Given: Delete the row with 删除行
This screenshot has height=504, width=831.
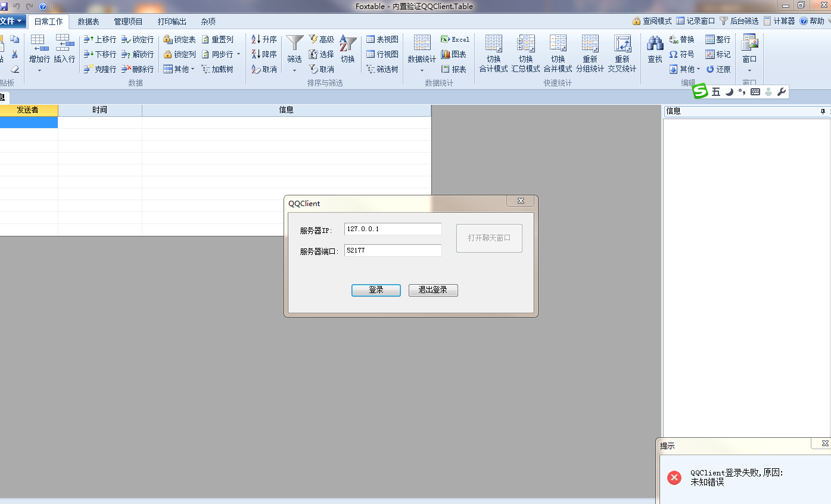Looking at the screenshot, I should (x=138, y=69).
